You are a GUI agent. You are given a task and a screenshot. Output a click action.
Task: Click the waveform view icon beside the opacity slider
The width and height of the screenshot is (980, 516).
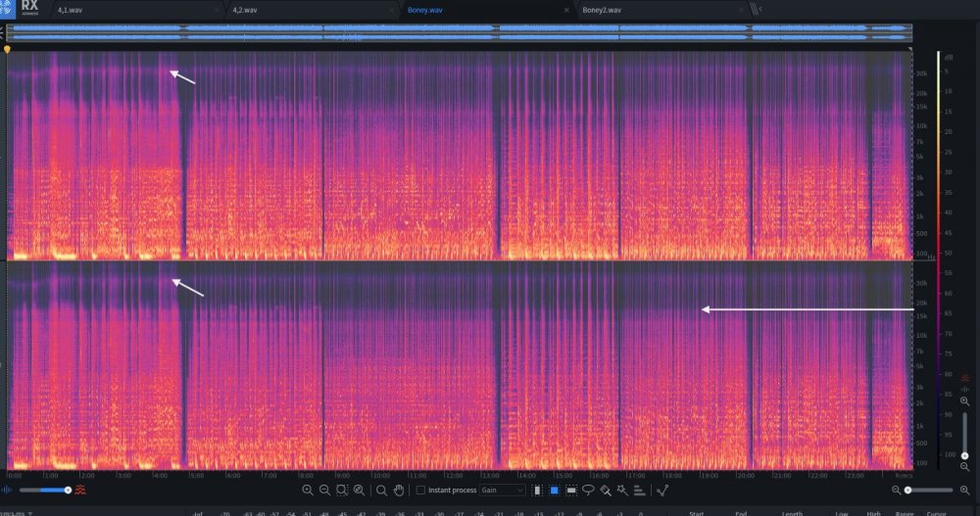pyautogui.click(x=7, y=491)
